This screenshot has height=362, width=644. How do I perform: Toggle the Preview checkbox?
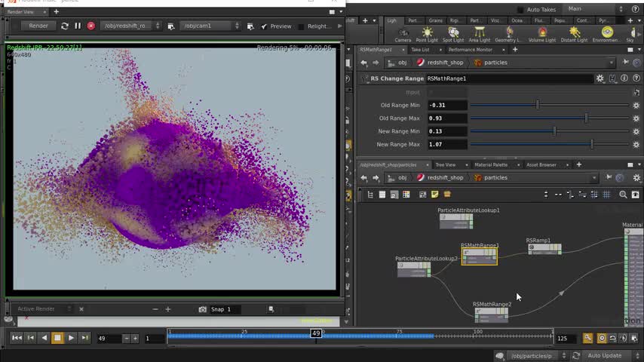pyautogui.click(x=264, y=26)
